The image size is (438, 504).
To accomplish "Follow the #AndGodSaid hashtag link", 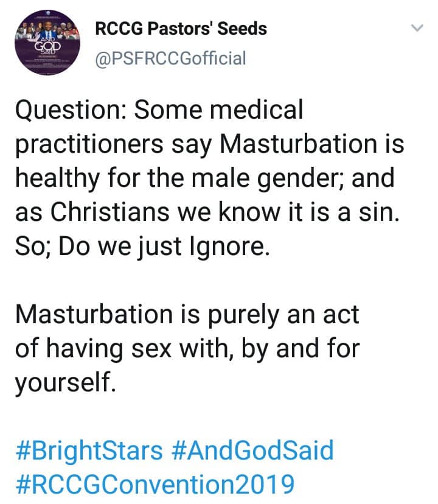I will tap(252, 450).
